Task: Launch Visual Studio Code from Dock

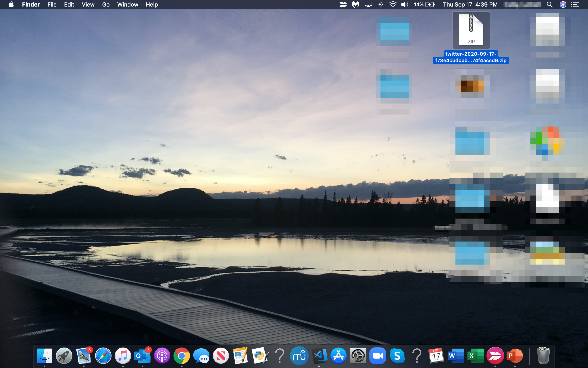Action: click(x=319, y=356)
